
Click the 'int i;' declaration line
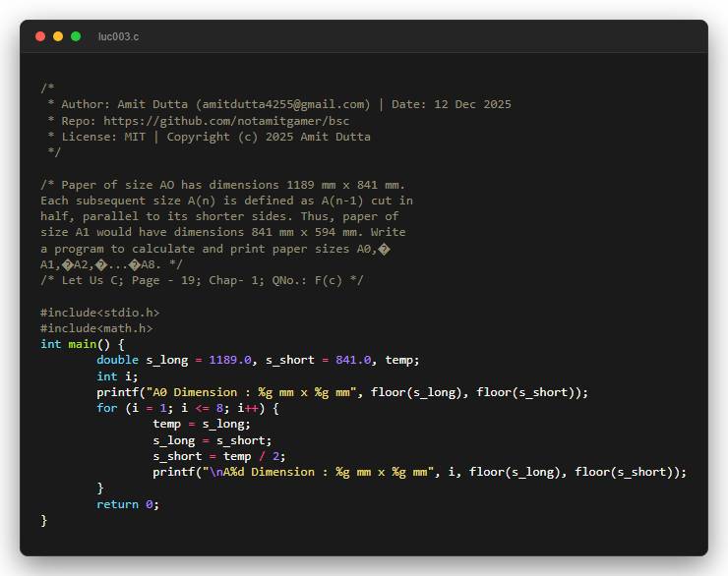pos(117,376)
